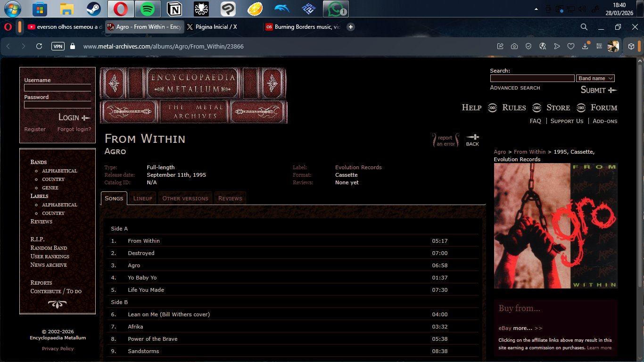The height and width of the screenshot is (362, 644).
Task: Click the Back link beside report an error
Action: (472, 140)
